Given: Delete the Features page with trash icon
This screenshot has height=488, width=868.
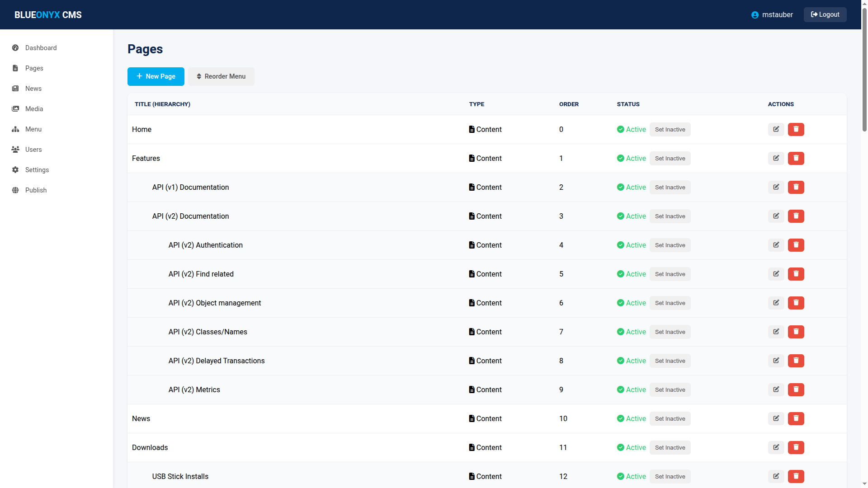Looking at the screenshot, I should [796, 158].
